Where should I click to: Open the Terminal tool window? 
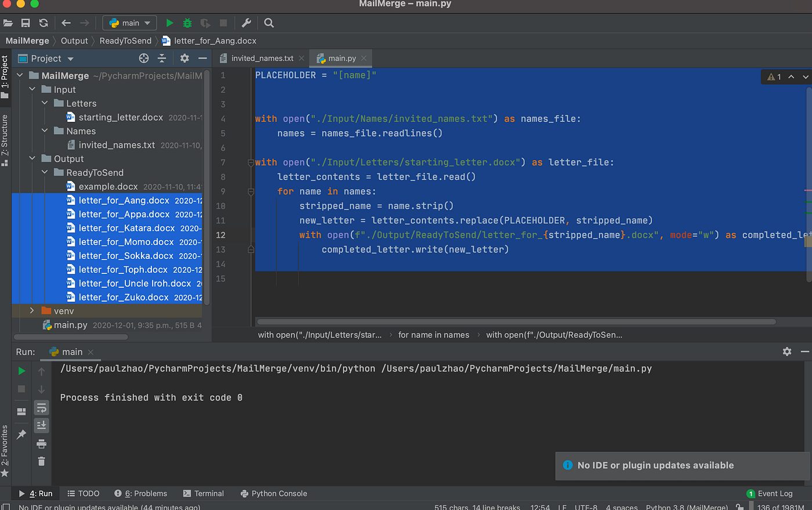click(x=204, y=493)
